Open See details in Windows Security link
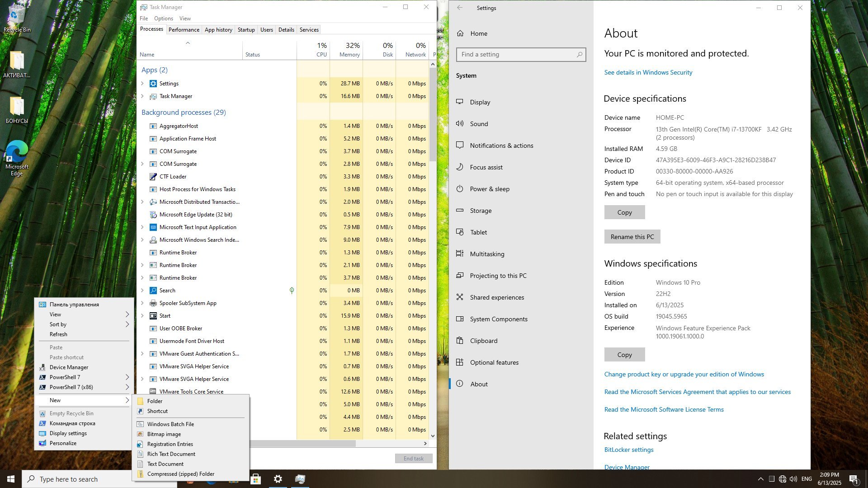This screenshot has width=868, height=488. 648,72
